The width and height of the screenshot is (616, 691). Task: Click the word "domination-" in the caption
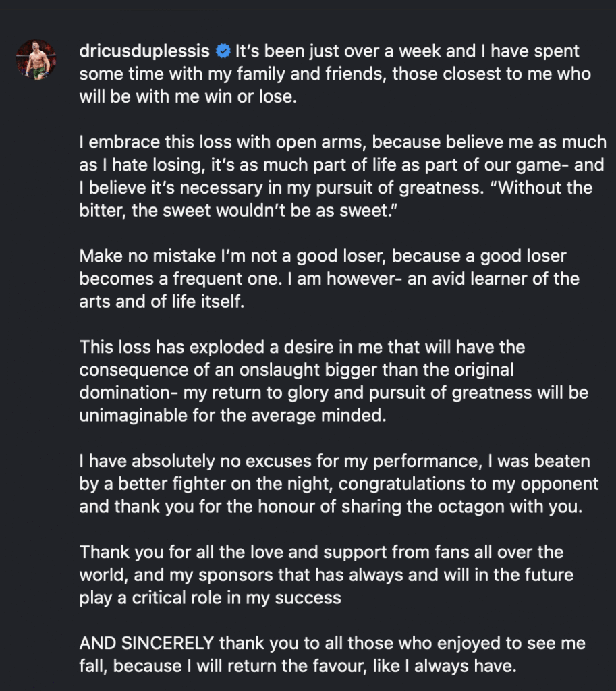129,393
